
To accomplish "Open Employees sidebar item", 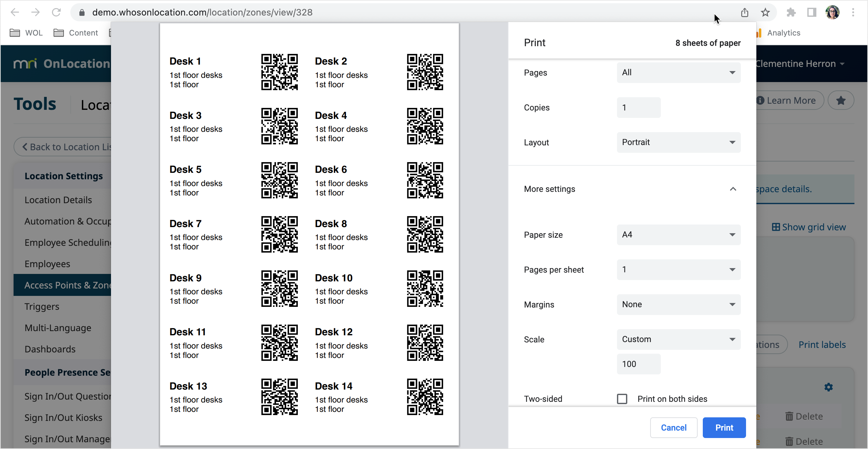I will pyautogui.click(x=47, y=264).
